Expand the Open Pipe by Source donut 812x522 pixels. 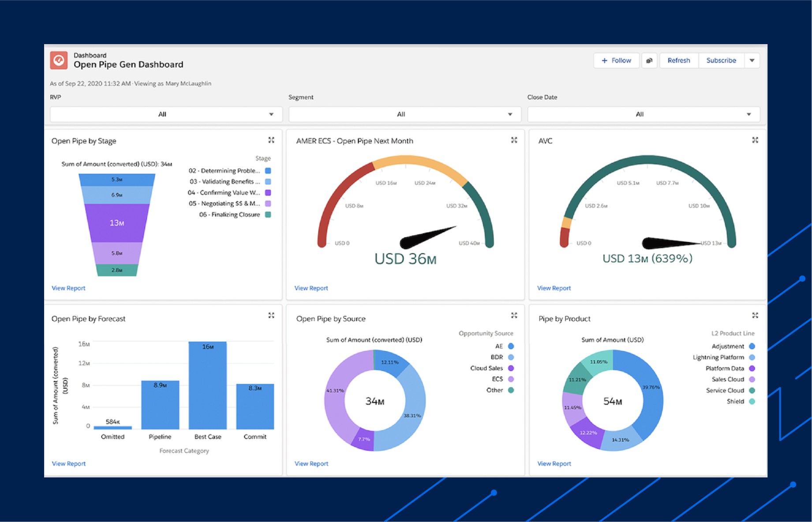[514, 315]
